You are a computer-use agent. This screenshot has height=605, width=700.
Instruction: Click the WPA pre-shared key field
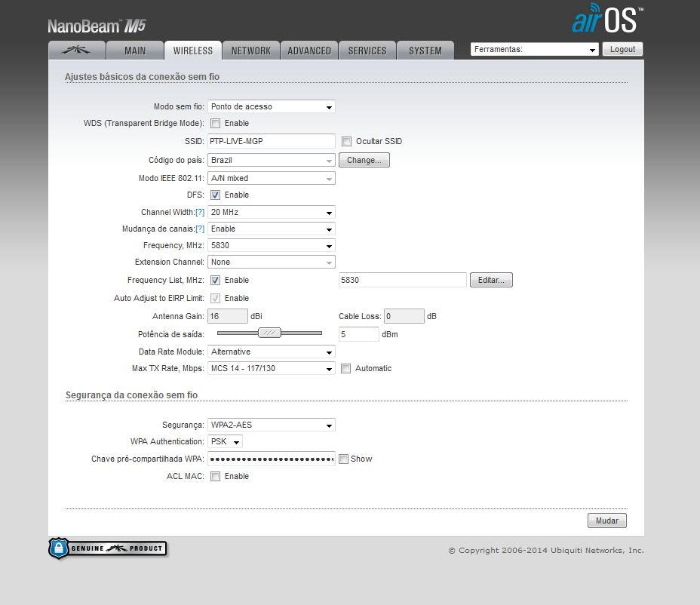[272, 459]
